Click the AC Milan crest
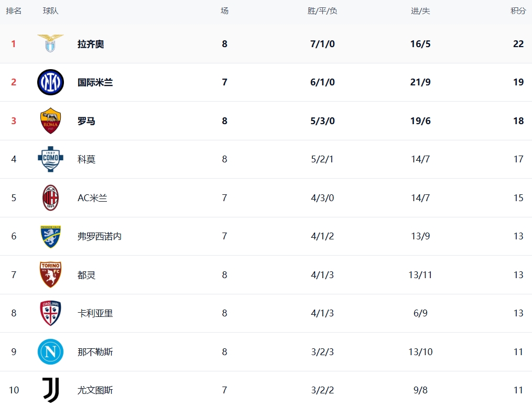 pyautogui.click(x=50, y=197)
